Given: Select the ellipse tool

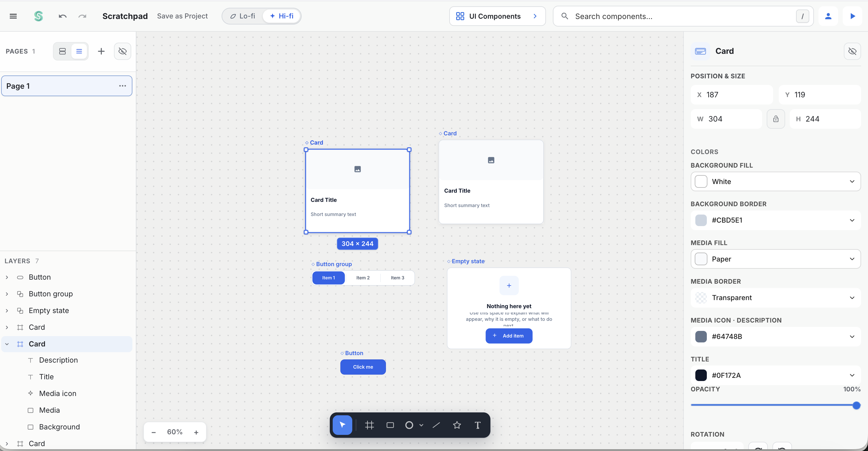Looking at the screenshot, I should [x=409, y=425].
